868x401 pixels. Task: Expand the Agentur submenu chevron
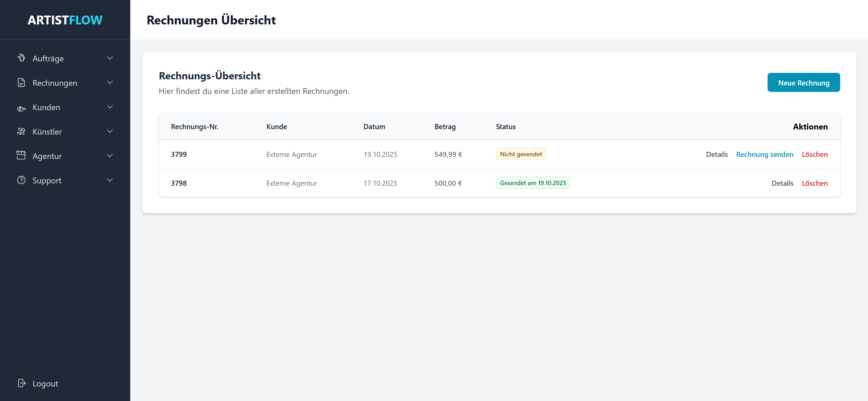(x=110, y=156)
